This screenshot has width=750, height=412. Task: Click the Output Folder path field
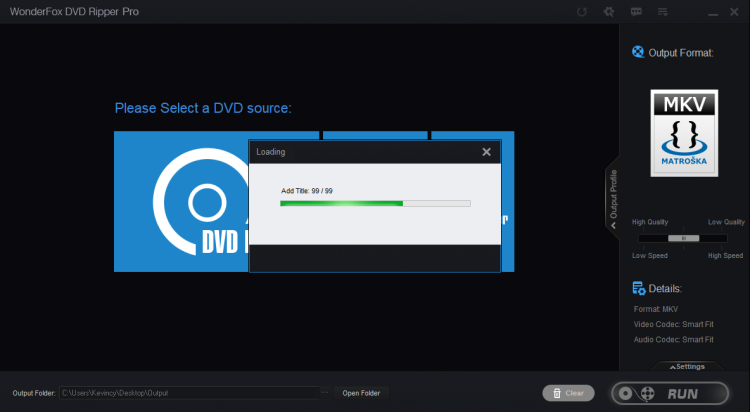[x=188, y=393]
